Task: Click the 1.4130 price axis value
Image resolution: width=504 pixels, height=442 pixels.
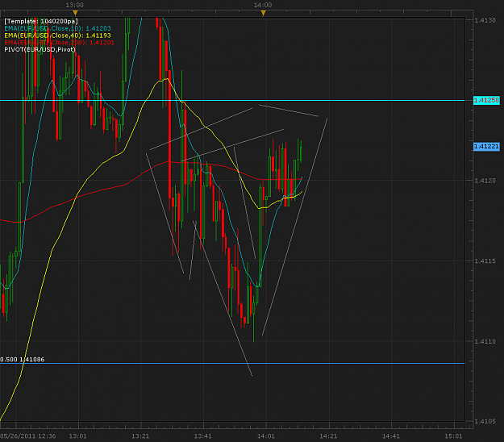Action: click(485, 20)
